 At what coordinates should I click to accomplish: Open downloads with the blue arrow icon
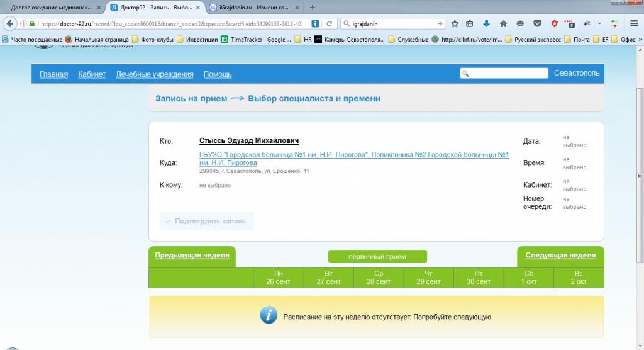[486, 24]
